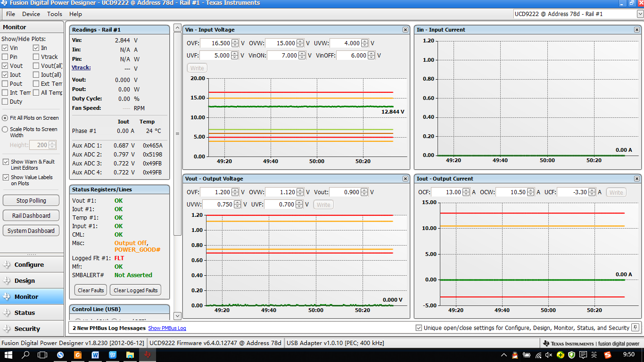Uncheck the Iout plot checkbox

click(5, 75)
